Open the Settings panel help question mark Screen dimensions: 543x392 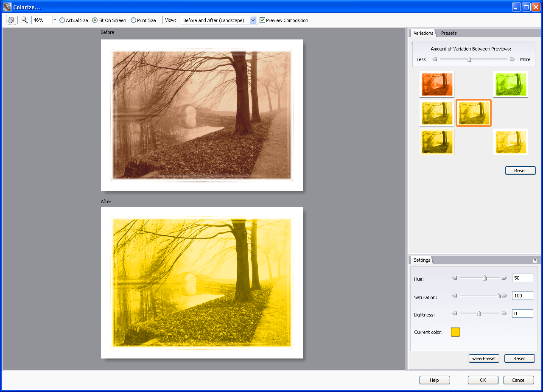coord(535,260)
